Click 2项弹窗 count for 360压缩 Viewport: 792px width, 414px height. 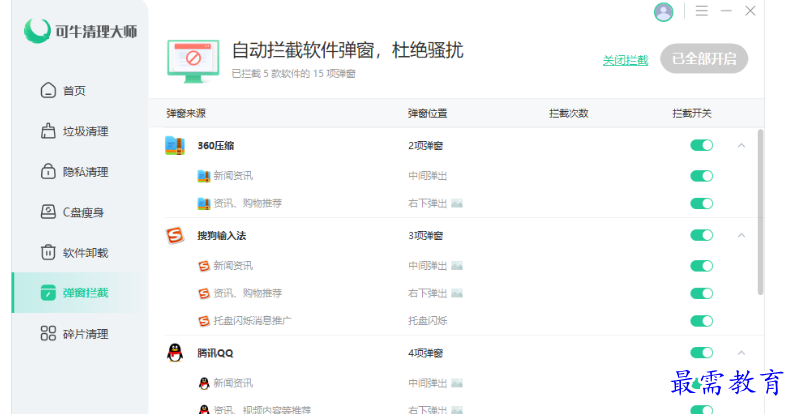(425, 145)
